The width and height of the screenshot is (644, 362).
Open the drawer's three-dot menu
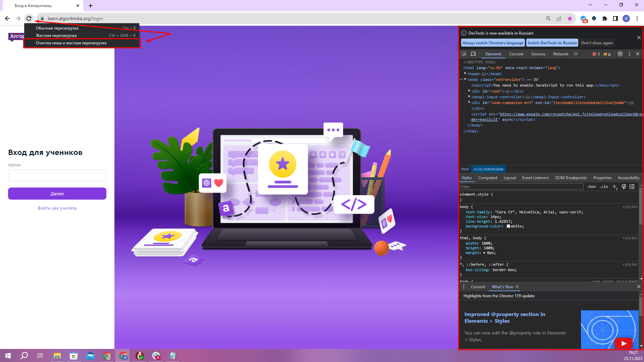464,287
